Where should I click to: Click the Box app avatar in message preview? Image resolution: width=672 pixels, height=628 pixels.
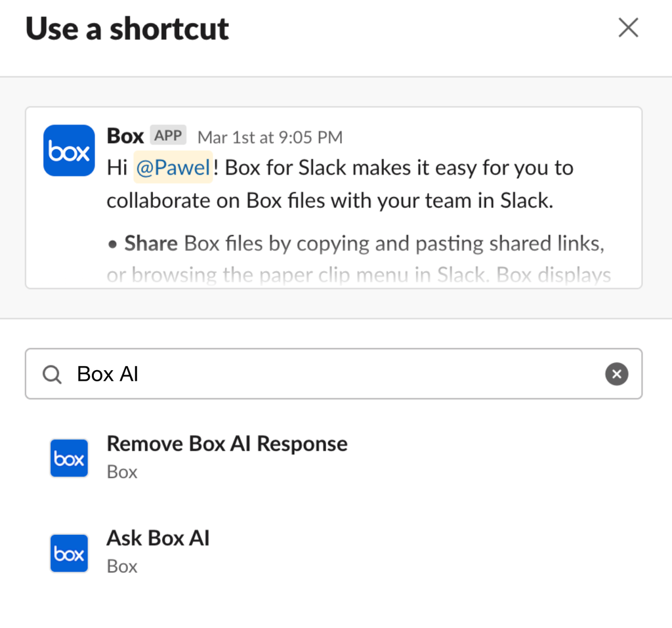[69, 151]
